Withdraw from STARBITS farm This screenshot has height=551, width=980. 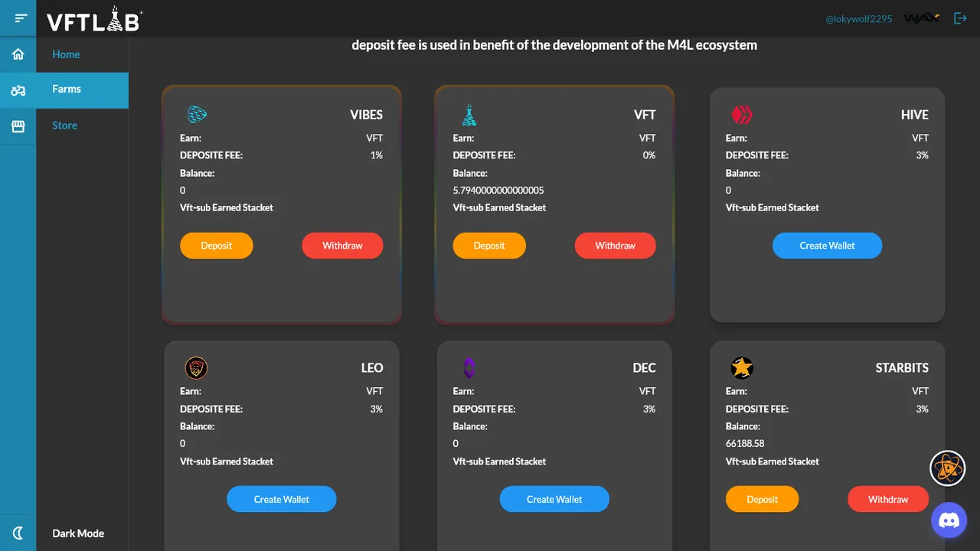coord(888,499)
